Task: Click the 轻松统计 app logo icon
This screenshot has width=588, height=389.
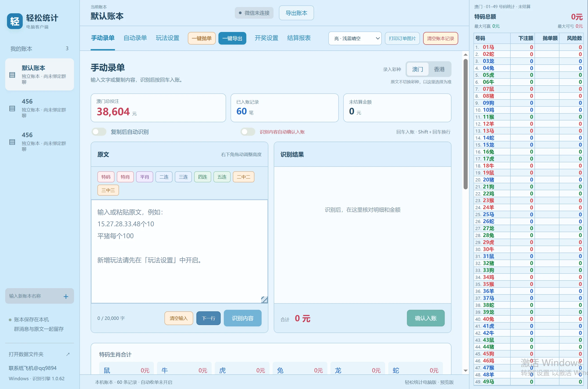Action: [15, 21]
